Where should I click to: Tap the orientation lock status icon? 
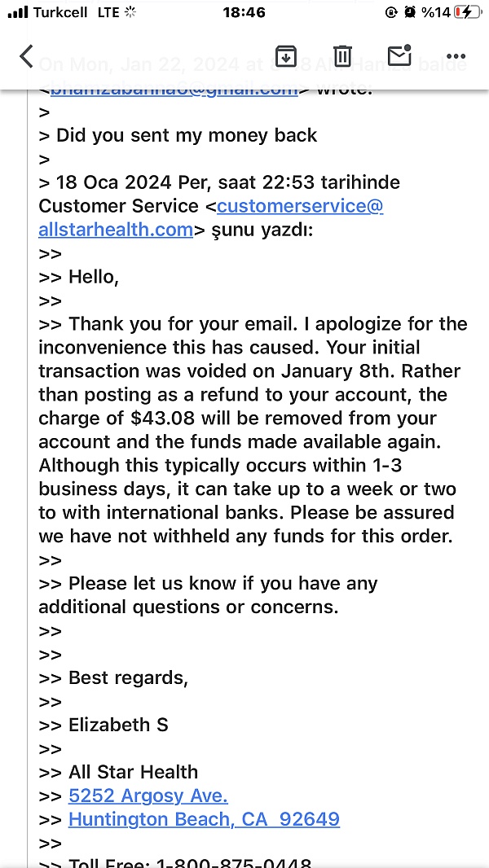click(x=391, y=12)
